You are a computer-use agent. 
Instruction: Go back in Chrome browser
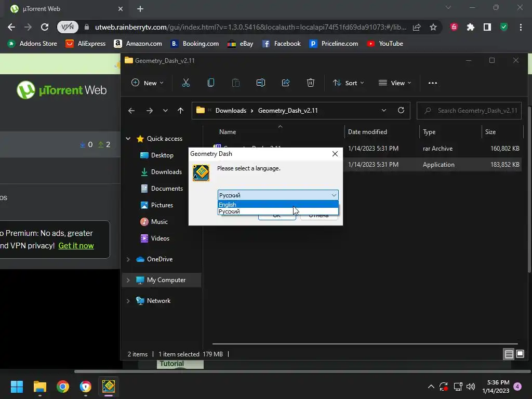click(11, 27)
